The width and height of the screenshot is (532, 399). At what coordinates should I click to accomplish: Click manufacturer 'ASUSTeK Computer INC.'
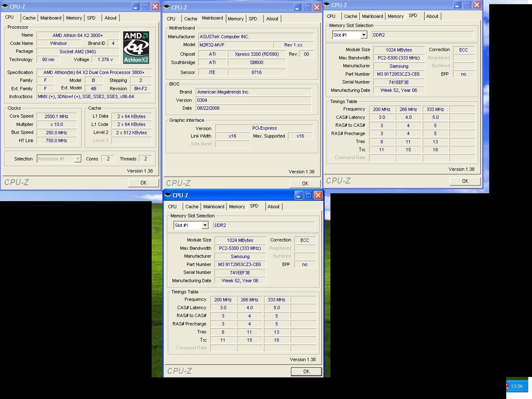coord(256,37)
